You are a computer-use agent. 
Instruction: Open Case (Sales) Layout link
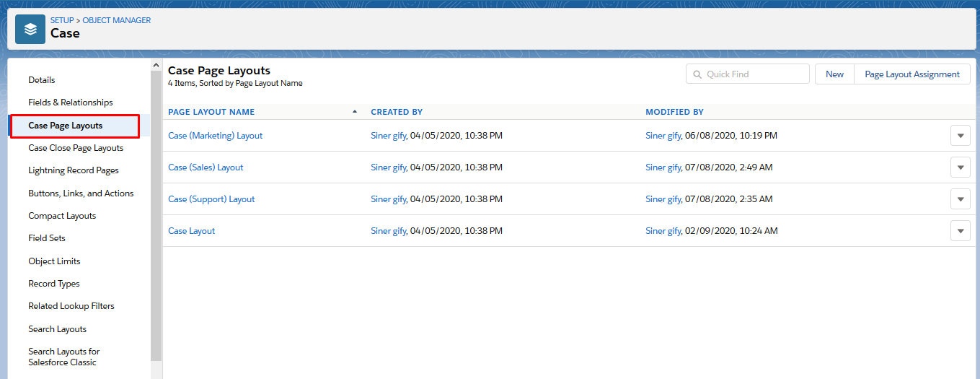[206, 167]
